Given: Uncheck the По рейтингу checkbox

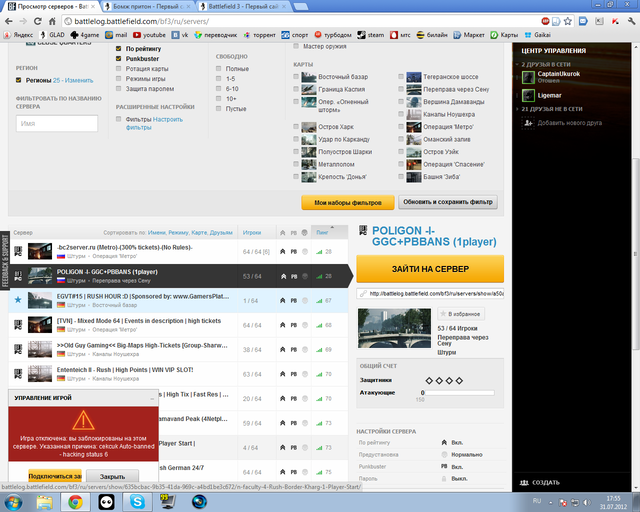Looking at the screenshot, I should (118, 49).
